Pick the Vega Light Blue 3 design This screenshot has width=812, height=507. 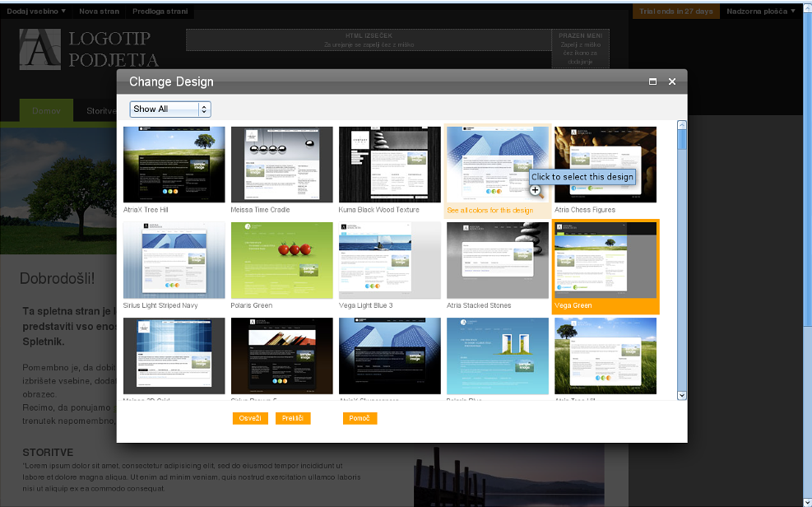coord(390,260)
